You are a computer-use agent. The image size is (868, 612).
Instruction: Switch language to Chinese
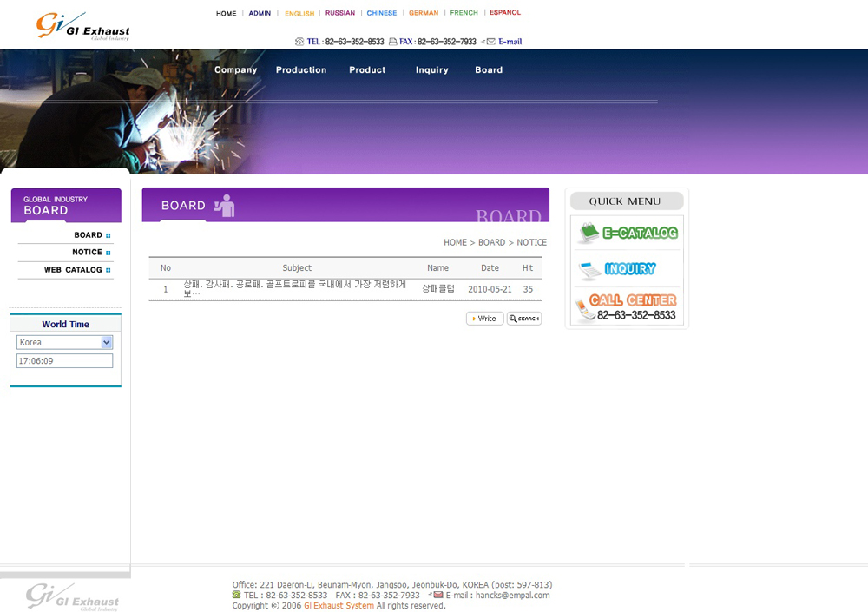(382, 13)
